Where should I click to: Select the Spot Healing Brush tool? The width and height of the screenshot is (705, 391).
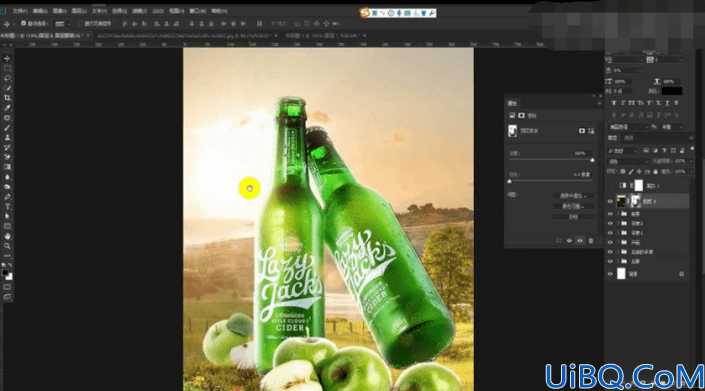pyautogui.click(x=7, y=118)
